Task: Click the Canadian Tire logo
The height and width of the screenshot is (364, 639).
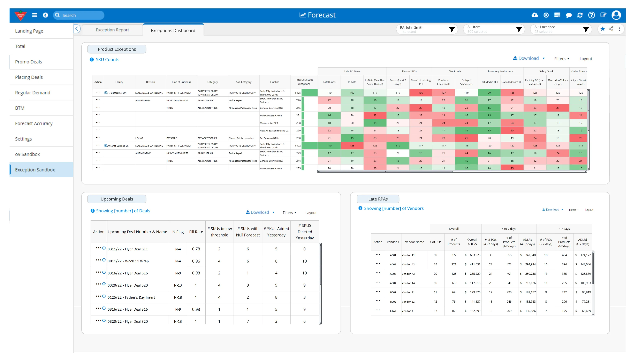Action: tap(20, 15)
